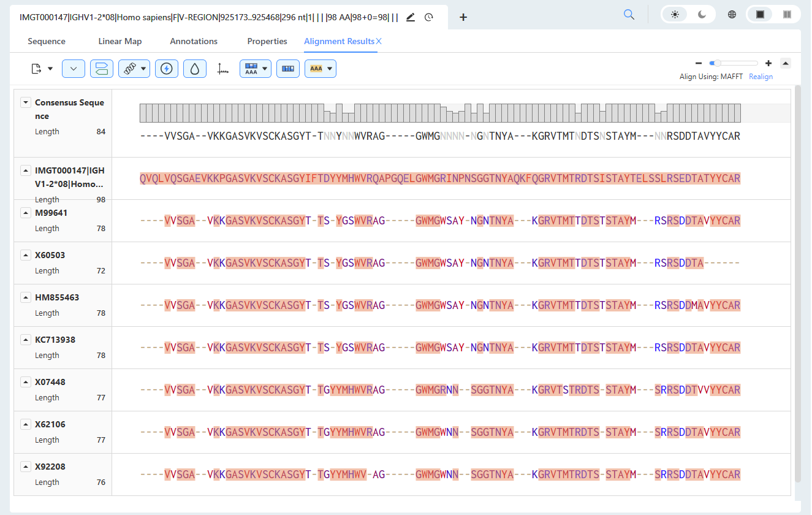The height and width of the screenshot is (515, 812).
Task: Collapse the X62106 row arrow
Action: pyautogui.click(x=26, y=424)
